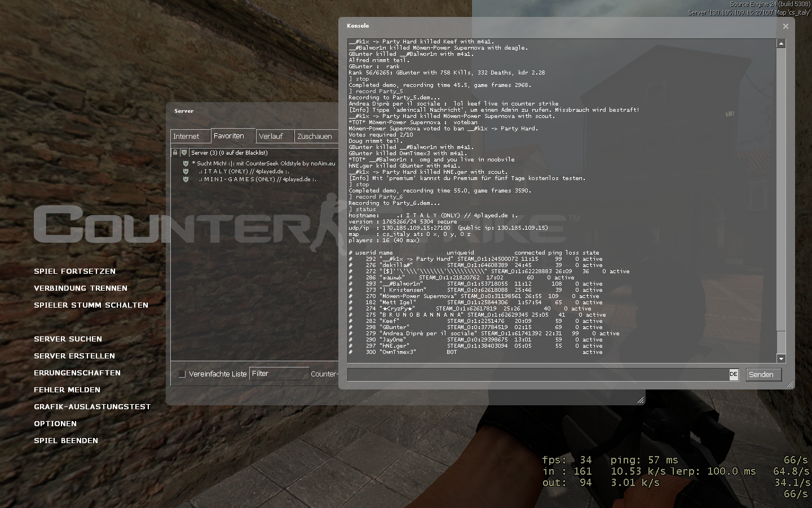The height and width of the screenshot is (508, 812).
Task: Click the status row for player "Keef"
Action: [x=475, y=321]
